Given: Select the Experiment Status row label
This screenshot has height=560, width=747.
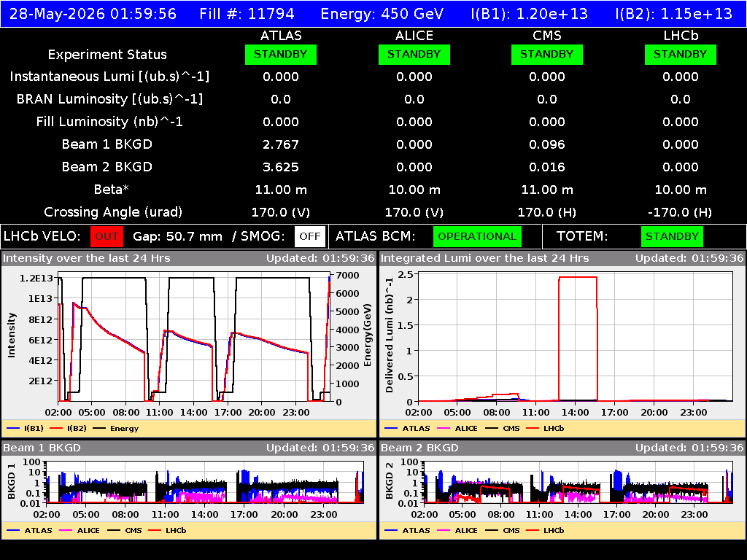Looking at the screenshot, I should click(x=107, y=55).
